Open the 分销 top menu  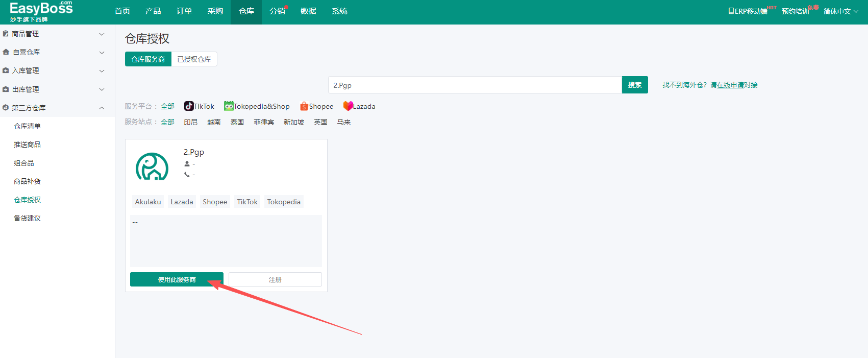point(278,11)
